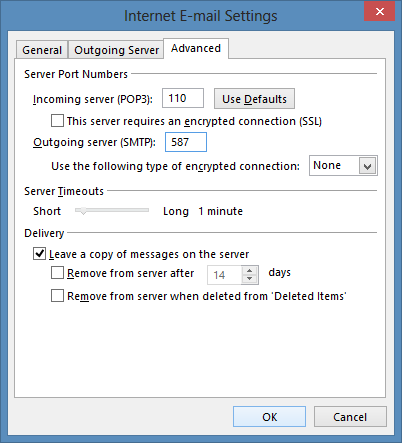Click the Use Defaults button
Screen dimensions: 402x443
point(254,99)
